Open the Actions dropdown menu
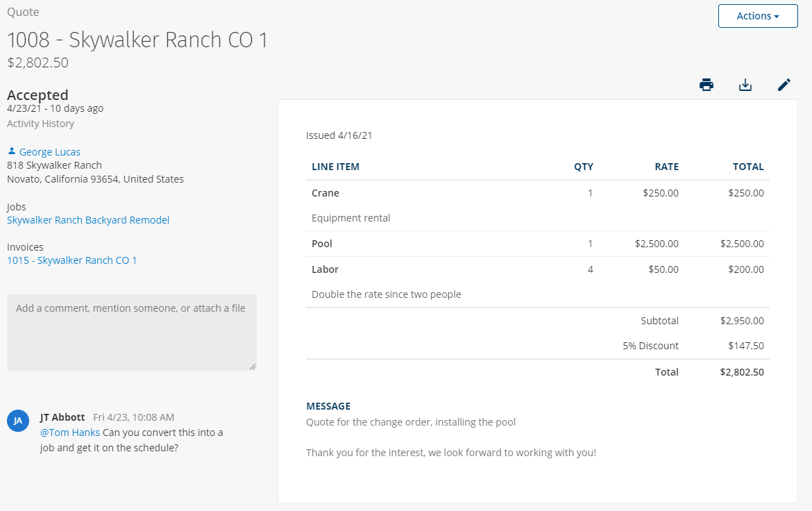Image resolution: width=812 pixels, height=511 pixels. [758, 16]
